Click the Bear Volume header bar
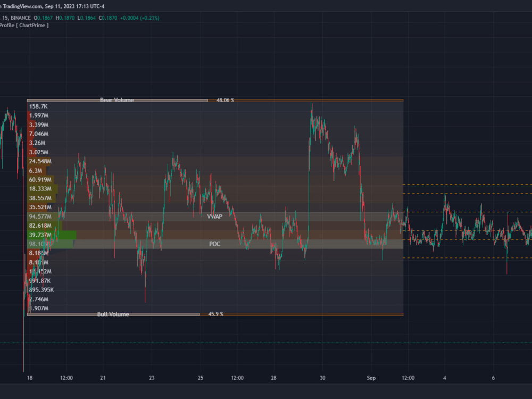The width and height of the screenshot is (532, 399). pyautogui.click(x=117, y=100)
